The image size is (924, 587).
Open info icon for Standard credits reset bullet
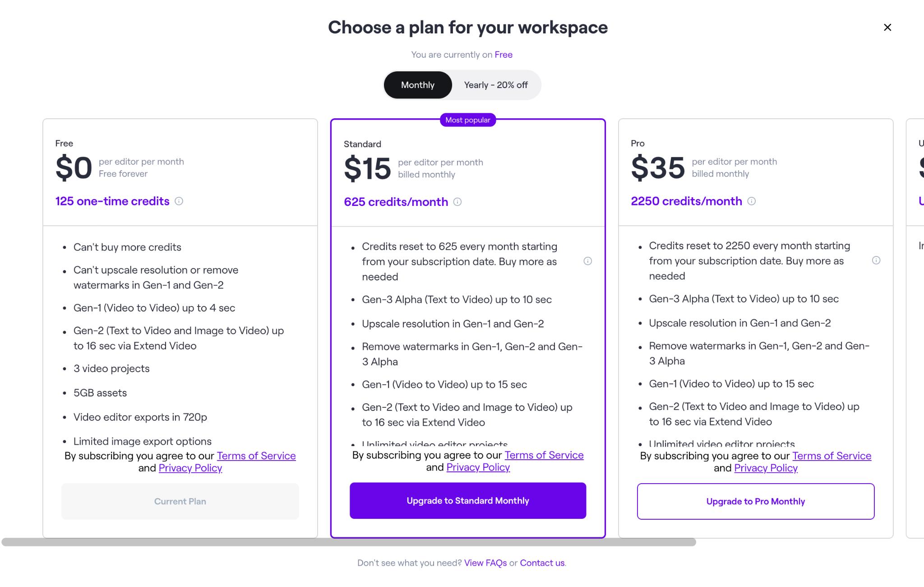(x=587, y=261)
